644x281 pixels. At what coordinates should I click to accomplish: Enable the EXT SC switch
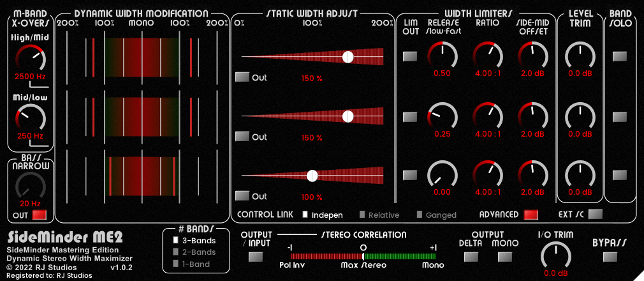tap(595, 215)
